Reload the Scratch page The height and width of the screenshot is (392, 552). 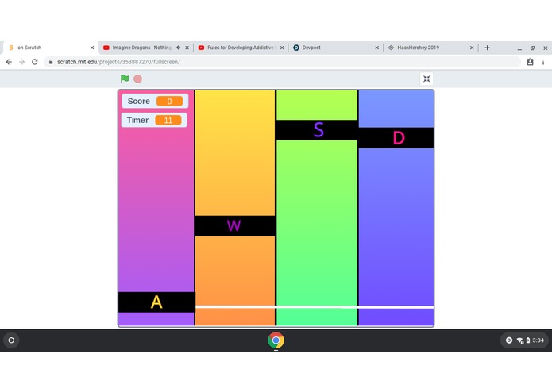[34, 62]
